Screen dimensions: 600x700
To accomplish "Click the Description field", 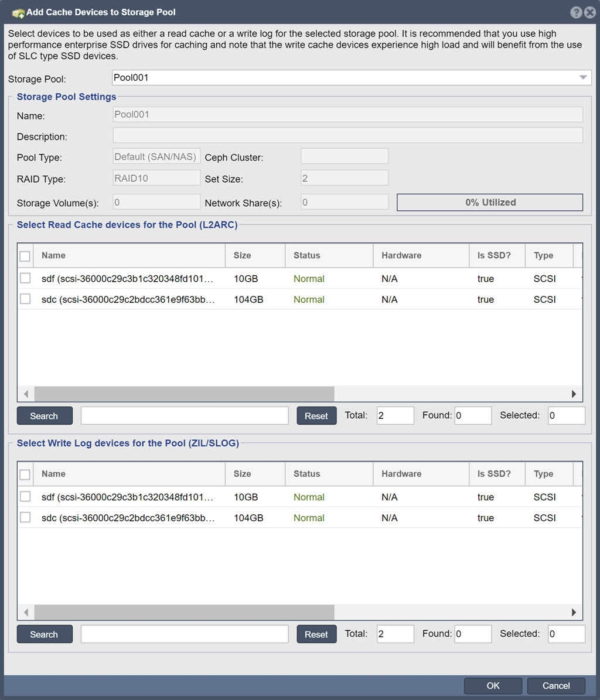I will click(348, 135).
